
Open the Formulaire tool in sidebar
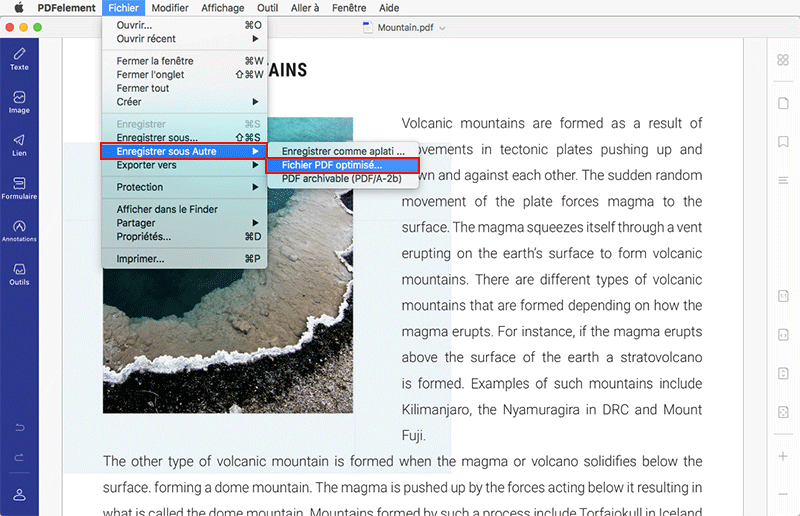19,188
